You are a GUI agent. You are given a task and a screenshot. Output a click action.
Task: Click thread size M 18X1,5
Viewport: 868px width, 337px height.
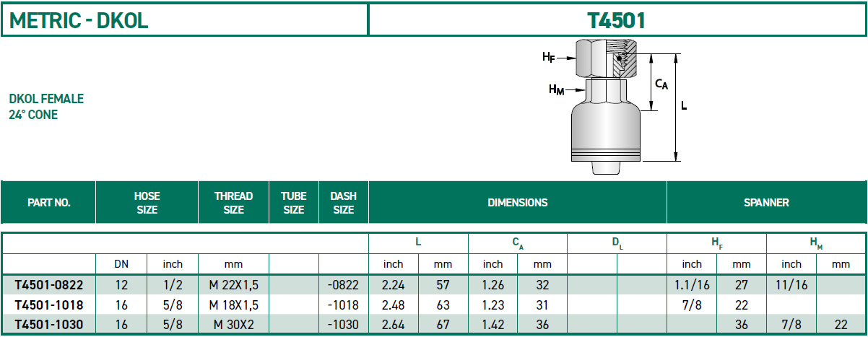(x=233, y=305)
